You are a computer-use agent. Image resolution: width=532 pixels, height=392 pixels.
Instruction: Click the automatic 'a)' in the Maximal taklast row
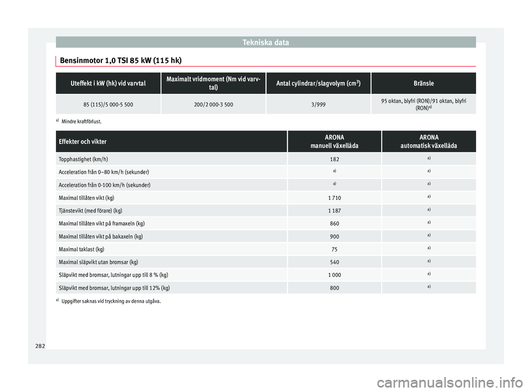tap(429, 248)
